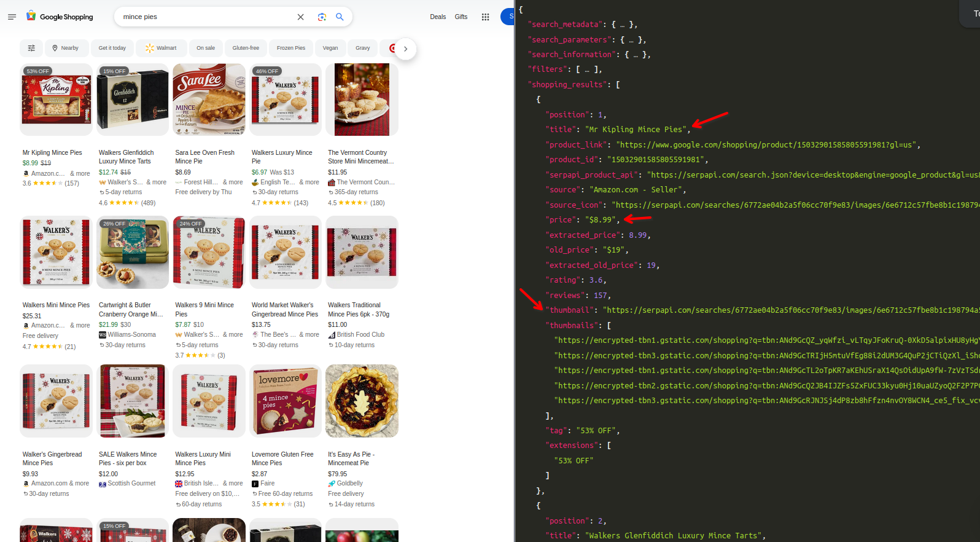The image size is (980, 542).
Task: Open It's Easy As Pie Mincemeat title
Action: tap(351, 458)
